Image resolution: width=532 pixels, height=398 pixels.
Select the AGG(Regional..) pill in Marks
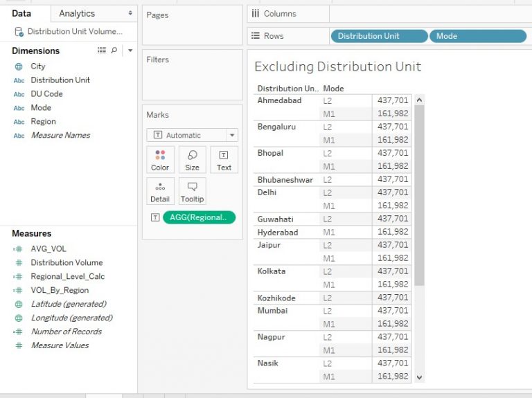199,217
